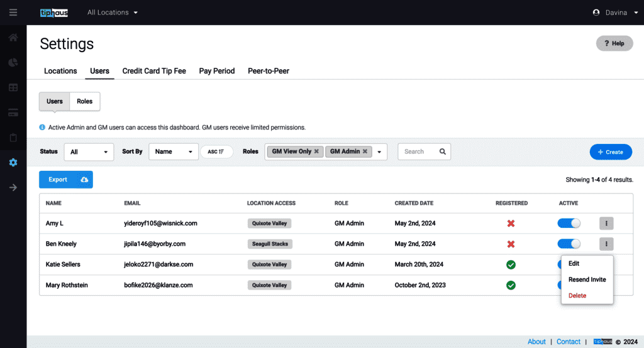
Task: Remove the GM View Only role tag
Action: click(316, 151)
